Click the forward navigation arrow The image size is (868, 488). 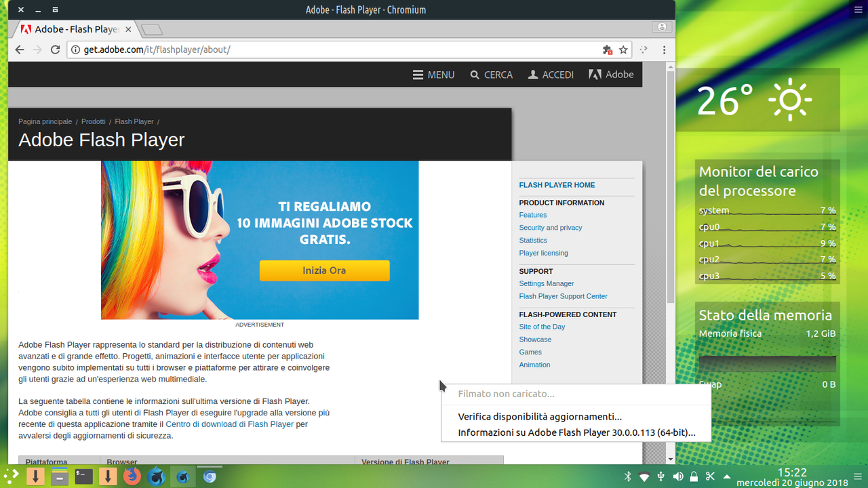click(x=37, y=49)
